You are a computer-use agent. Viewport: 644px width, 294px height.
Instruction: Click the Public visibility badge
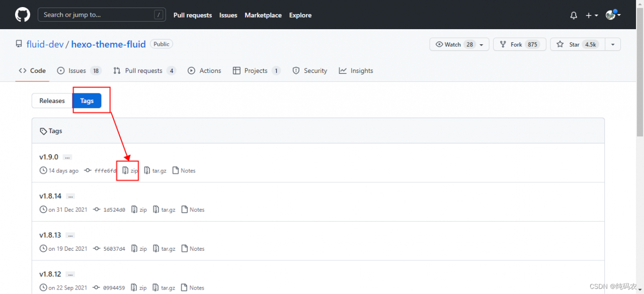(x=162, y=44)
